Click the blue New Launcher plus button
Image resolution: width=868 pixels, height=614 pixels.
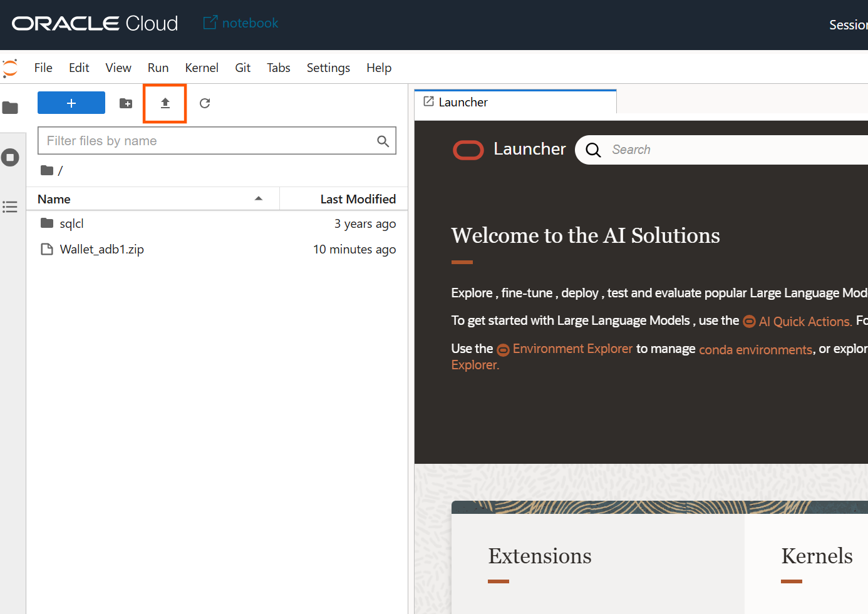tap(71, 103)
